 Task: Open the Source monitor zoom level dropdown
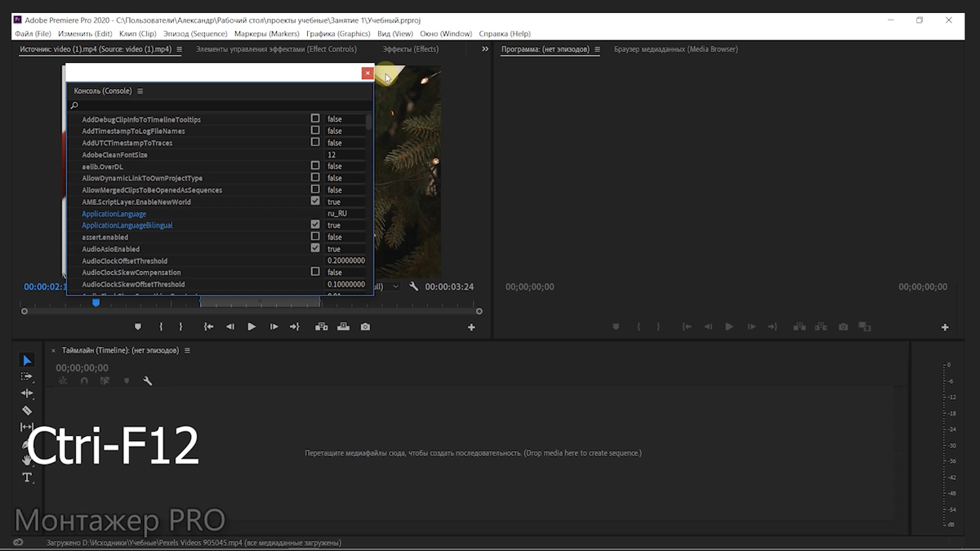pos(395,287)
